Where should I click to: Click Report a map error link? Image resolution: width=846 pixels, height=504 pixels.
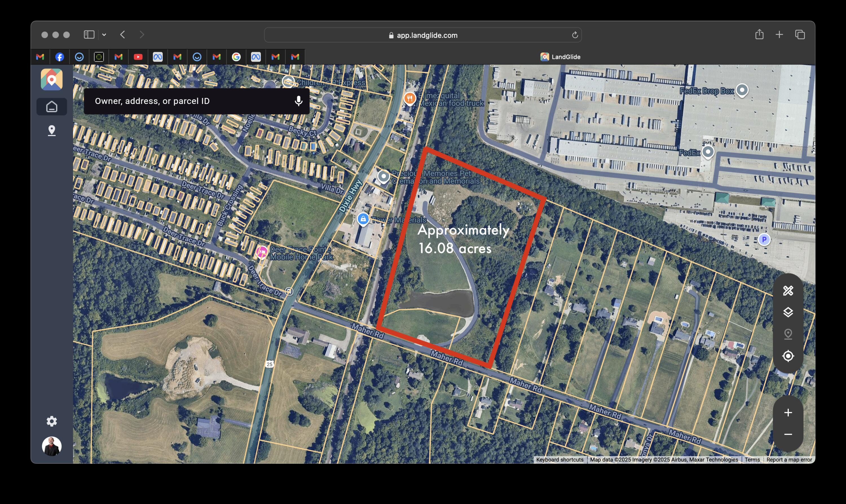click(789, 459)
